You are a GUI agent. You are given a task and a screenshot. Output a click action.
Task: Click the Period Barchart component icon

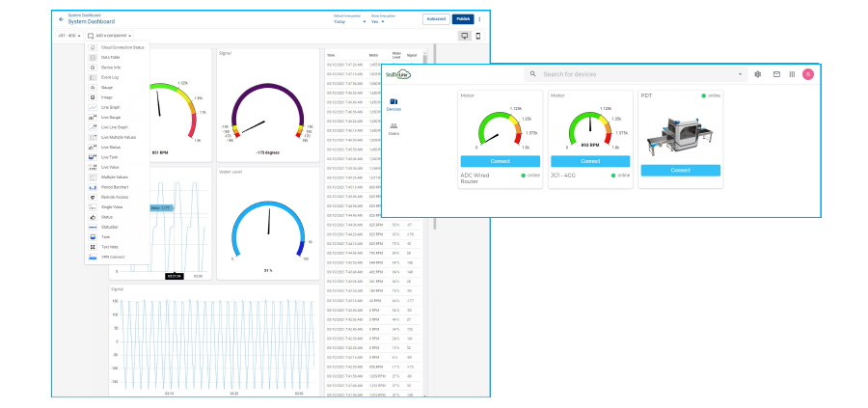(x=93, y=187)
